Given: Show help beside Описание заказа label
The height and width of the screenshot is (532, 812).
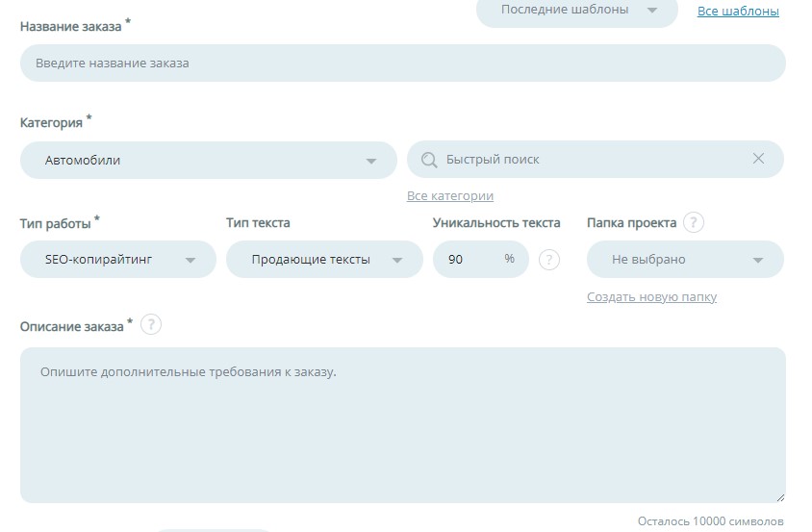Looking at the screenshot, I should pos(151,325).
